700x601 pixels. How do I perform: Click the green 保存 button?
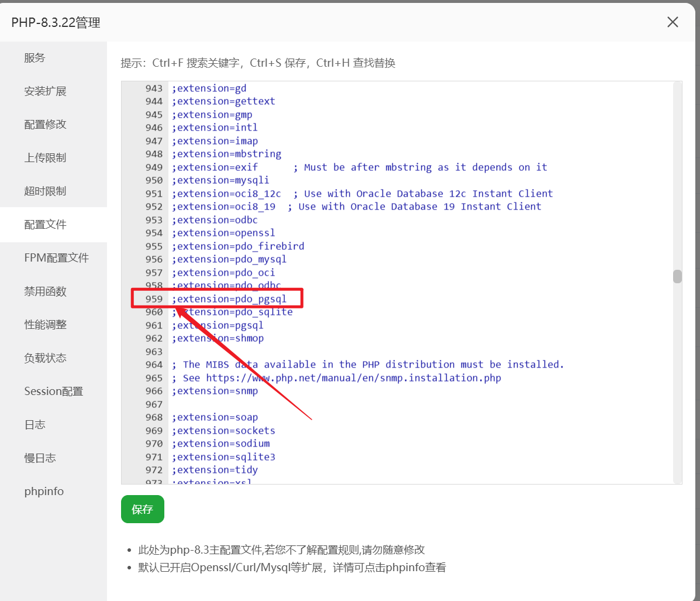click(x=142, y=509)
